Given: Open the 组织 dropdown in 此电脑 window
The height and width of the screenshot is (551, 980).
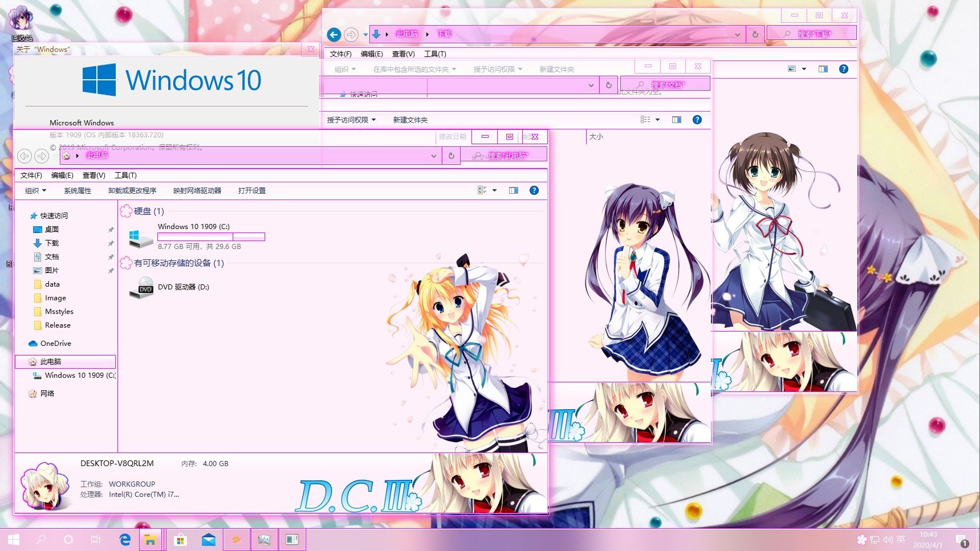Looking at the screenshot, I should [x=35, y=190].
